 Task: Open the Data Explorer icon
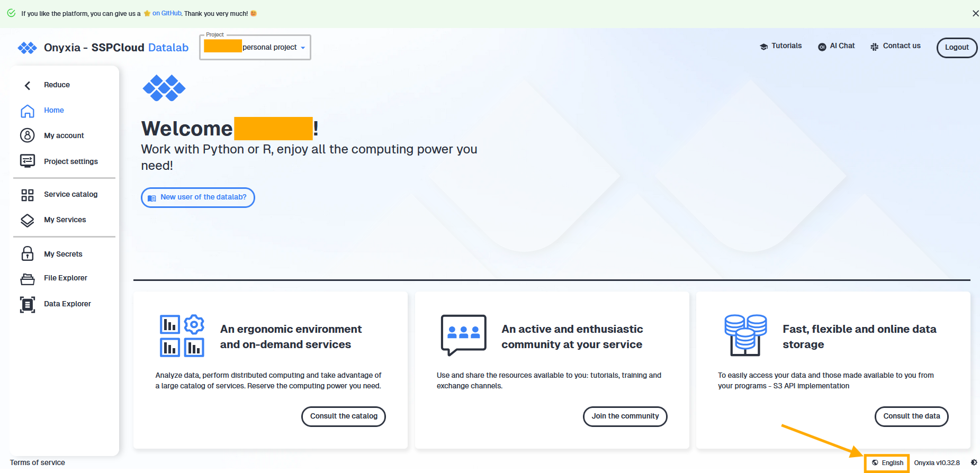[28, 304]
